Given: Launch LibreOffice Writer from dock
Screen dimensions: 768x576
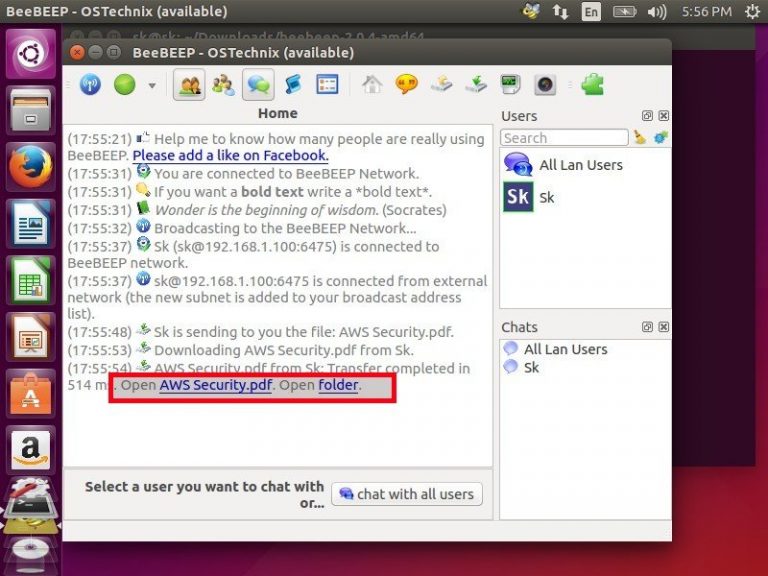Looking at the screenshot, I should click(30, 223).
